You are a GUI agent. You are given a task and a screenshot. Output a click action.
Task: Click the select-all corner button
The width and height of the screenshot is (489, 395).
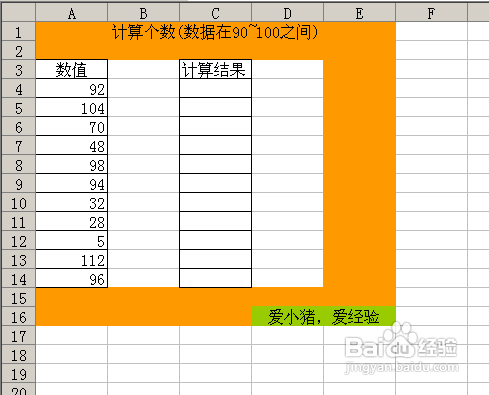coord(19,13)
